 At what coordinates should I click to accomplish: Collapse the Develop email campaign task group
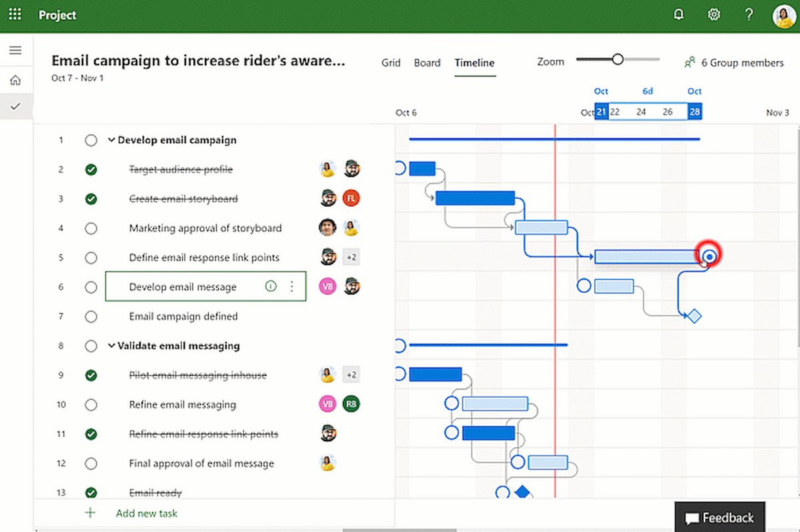111,140
